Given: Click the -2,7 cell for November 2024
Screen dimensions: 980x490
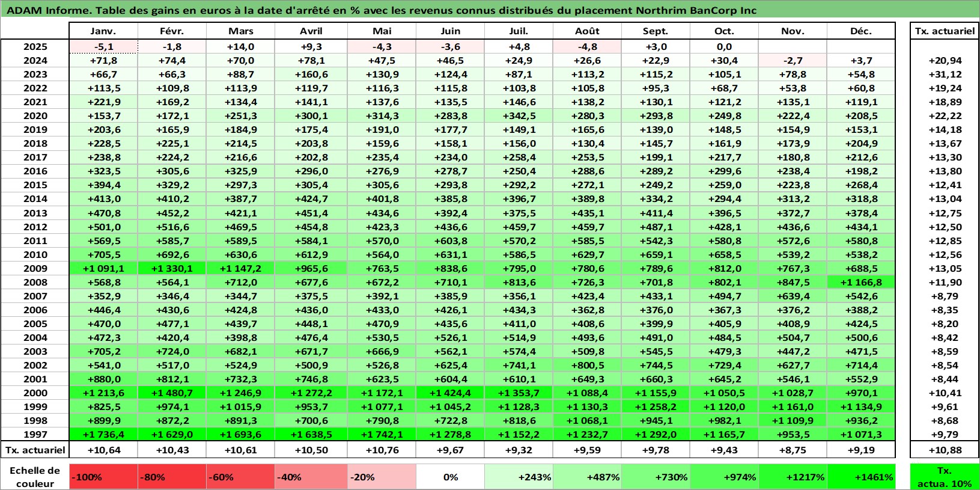Looking at the screenshot, I should 793,60.
